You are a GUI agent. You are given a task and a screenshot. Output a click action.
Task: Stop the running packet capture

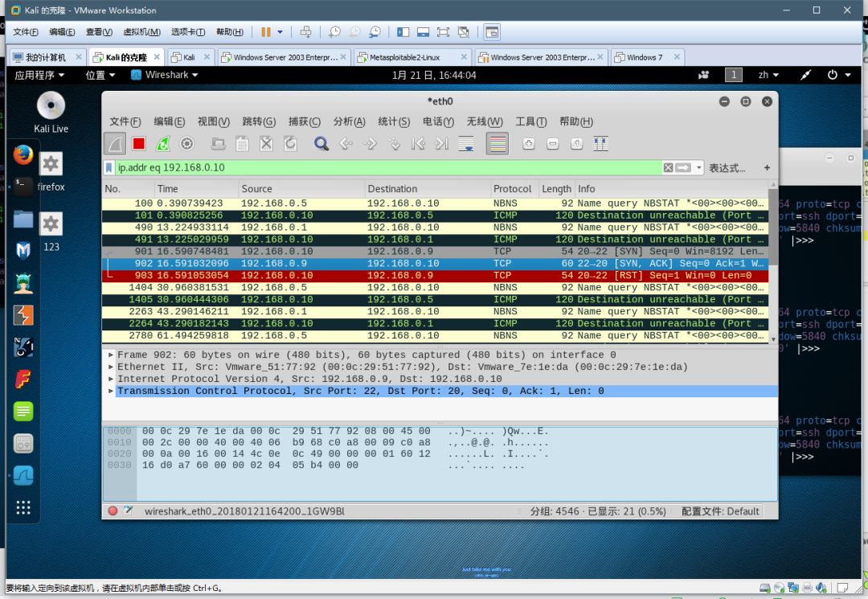pyautogui.click(x=138, y=144)
